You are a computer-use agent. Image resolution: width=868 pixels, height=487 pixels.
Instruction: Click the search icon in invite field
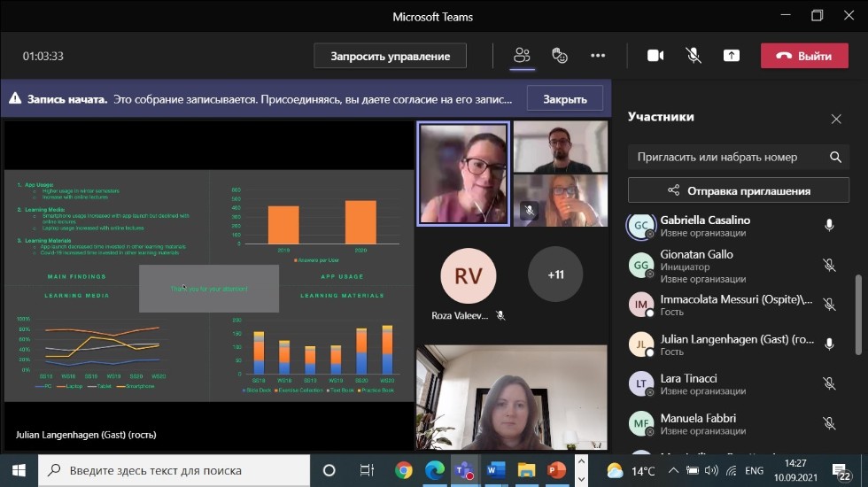pos(835,158)
